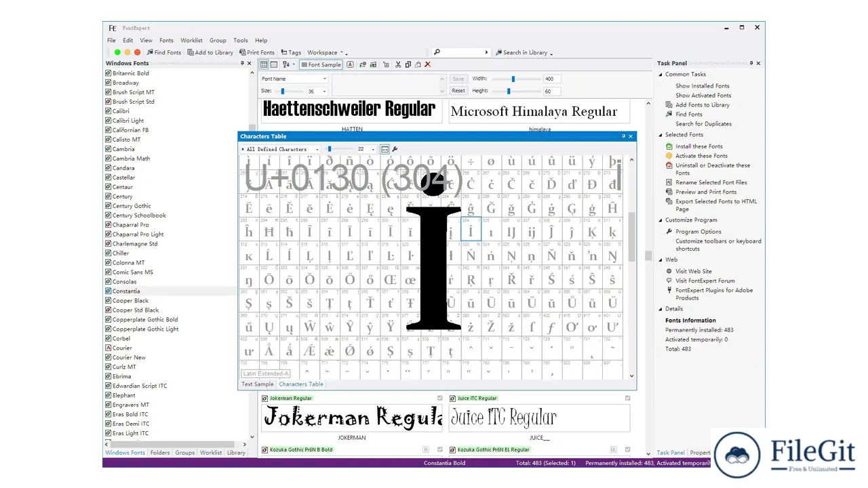
Task: Tick the Kozuka Gothic Pr6N B Bold checkbox
Action: [x=440, y=449]
